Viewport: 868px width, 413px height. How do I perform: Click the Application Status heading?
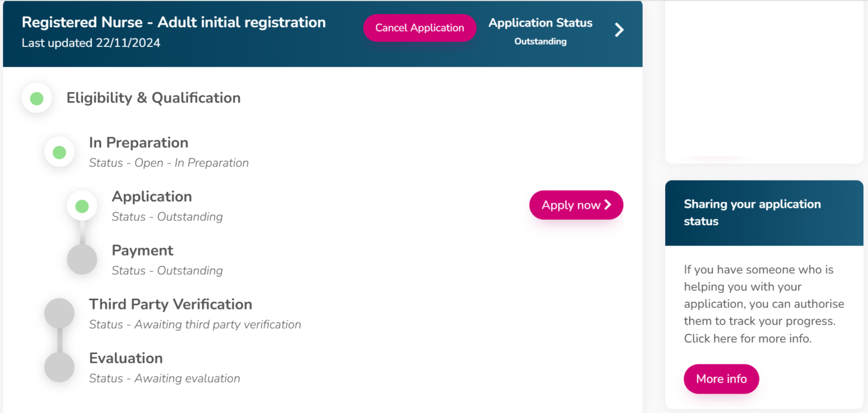[540, 23]
